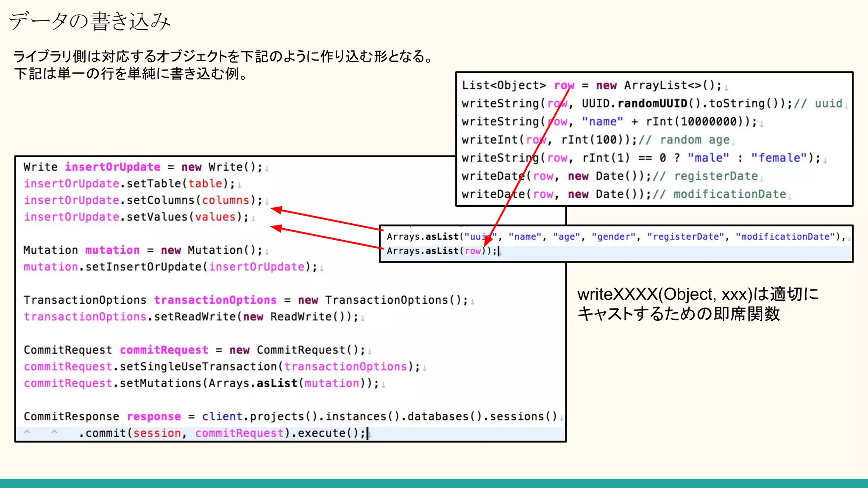Click the writeDate line commented modificationDate
The width and height of the screenshot is (868, 488).
(624, 194)
